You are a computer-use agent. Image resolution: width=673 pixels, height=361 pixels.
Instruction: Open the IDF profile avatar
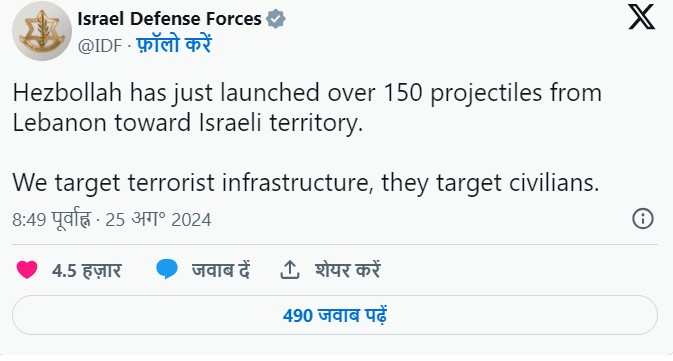(42, 31)
